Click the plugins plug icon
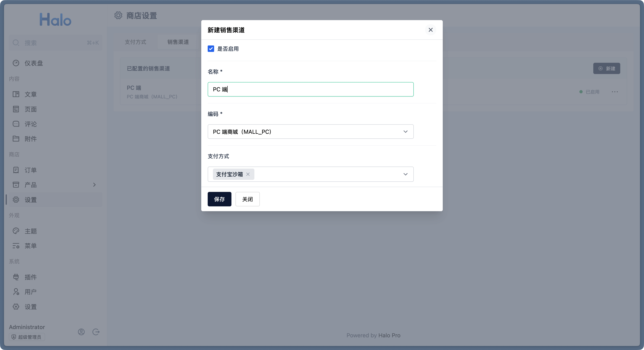This screenshot has height=350, width=644. [16, 277]
